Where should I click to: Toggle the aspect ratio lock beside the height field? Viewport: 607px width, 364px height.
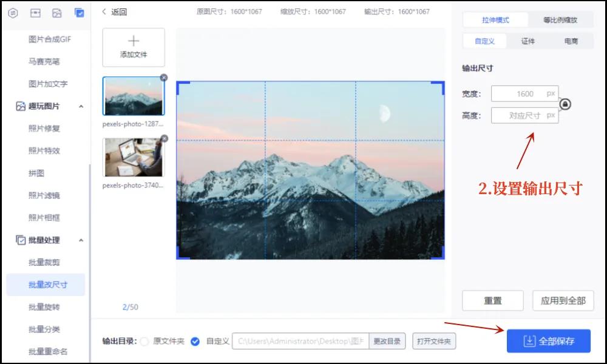tap(565, 104)
